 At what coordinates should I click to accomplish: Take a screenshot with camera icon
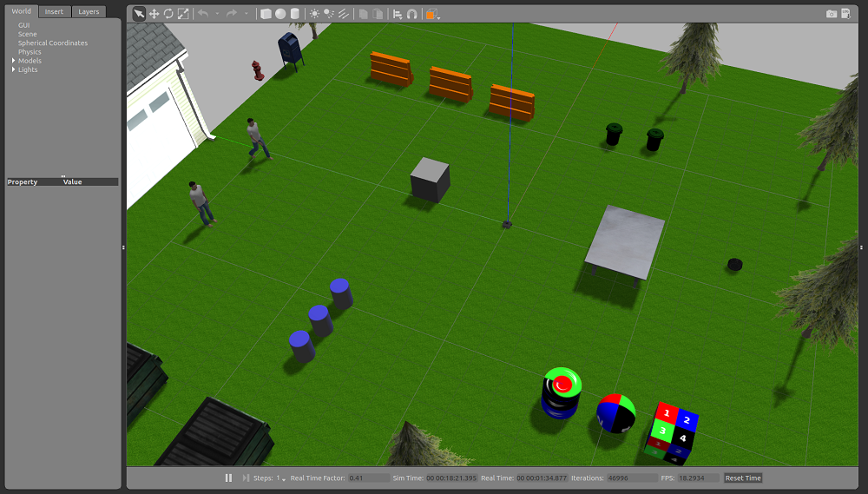point(832,14)
